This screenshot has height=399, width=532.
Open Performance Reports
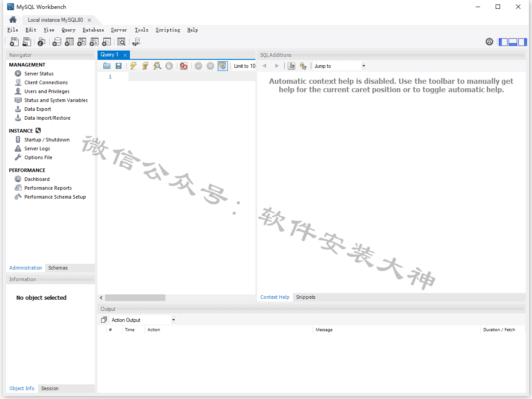coord(48,188)
